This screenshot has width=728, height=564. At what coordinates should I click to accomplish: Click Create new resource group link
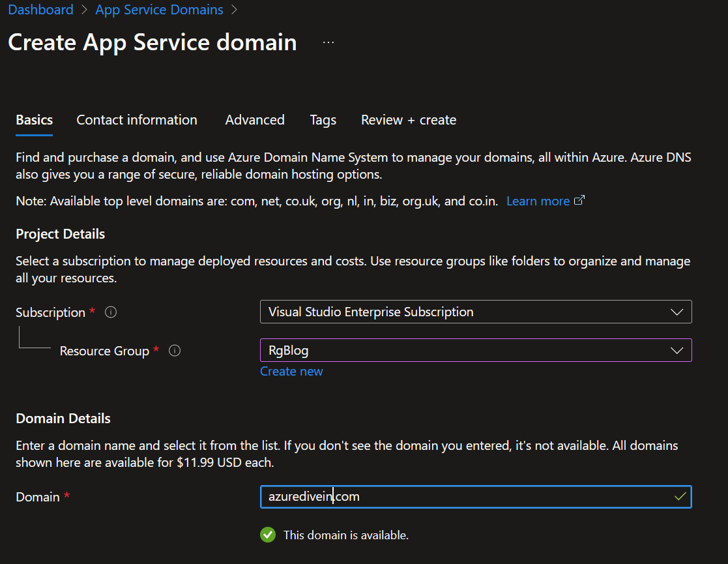click(291, 371)
